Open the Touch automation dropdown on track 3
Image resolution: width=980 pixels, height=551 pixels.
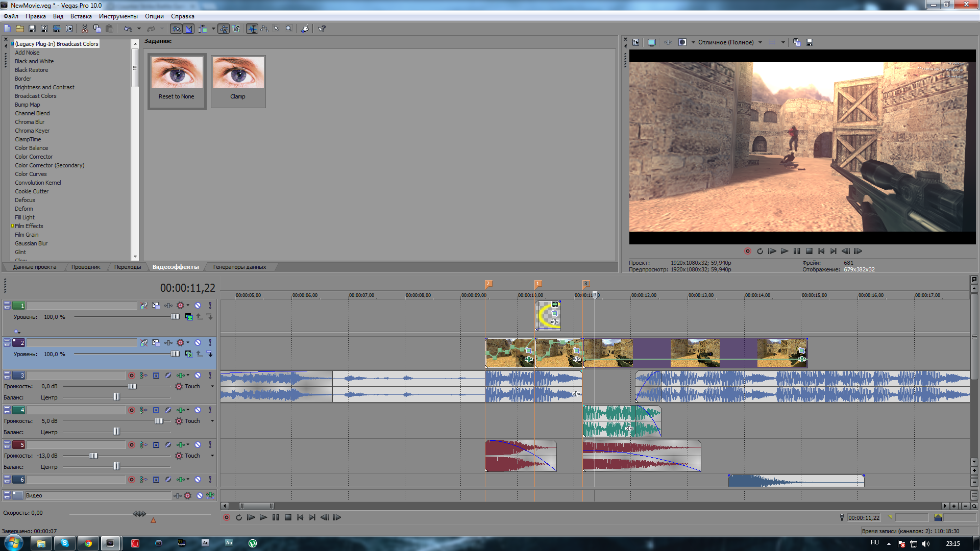pos(212,386)
